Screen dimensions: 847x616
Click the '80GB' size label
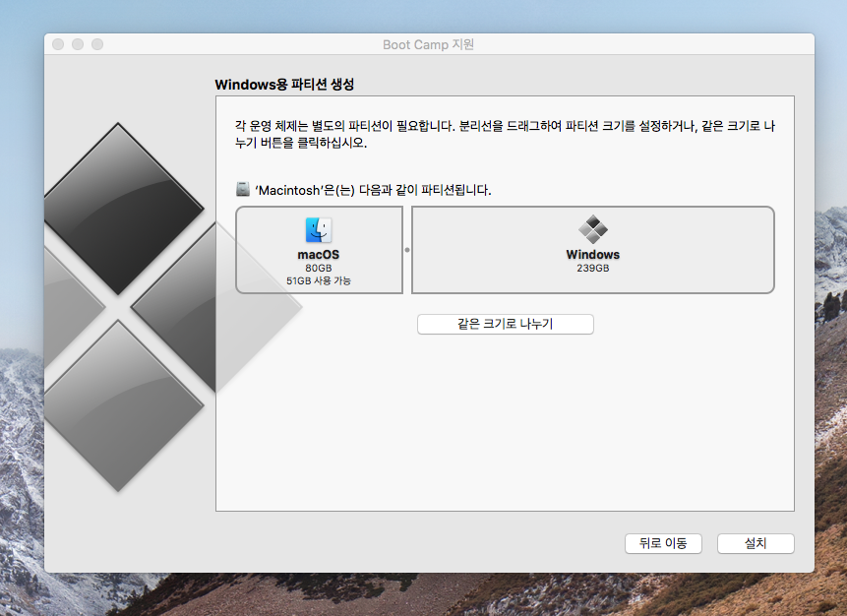pyautogui.click(x=319, y=268)
